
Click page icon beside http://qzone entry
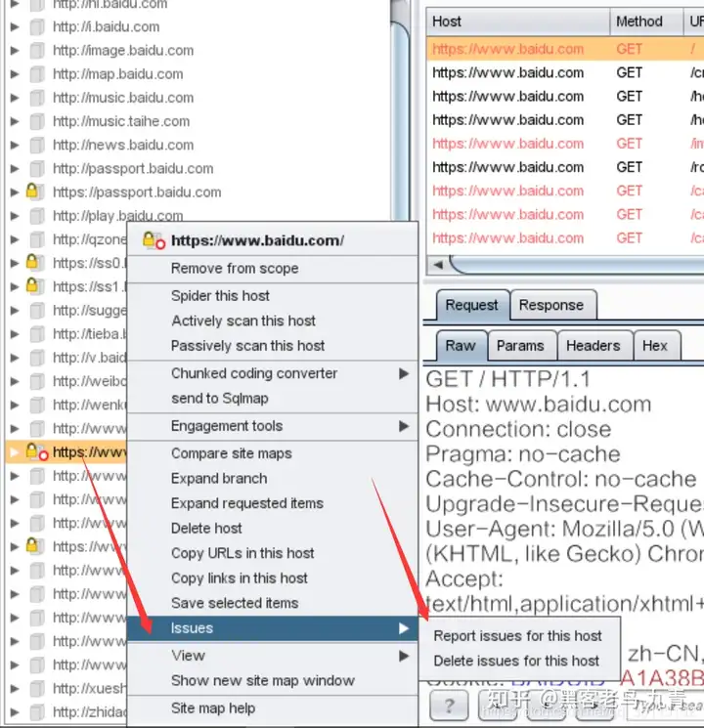coord(37,239)
